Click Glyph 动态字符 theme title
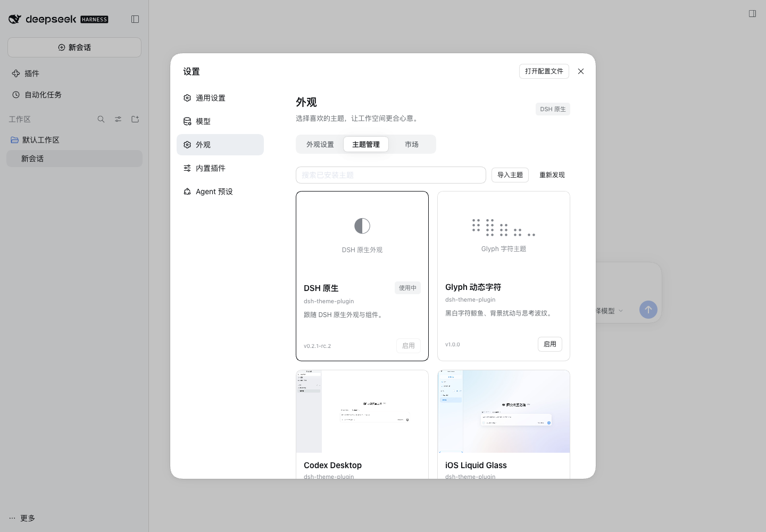The image size is (766, 532). 473,287
